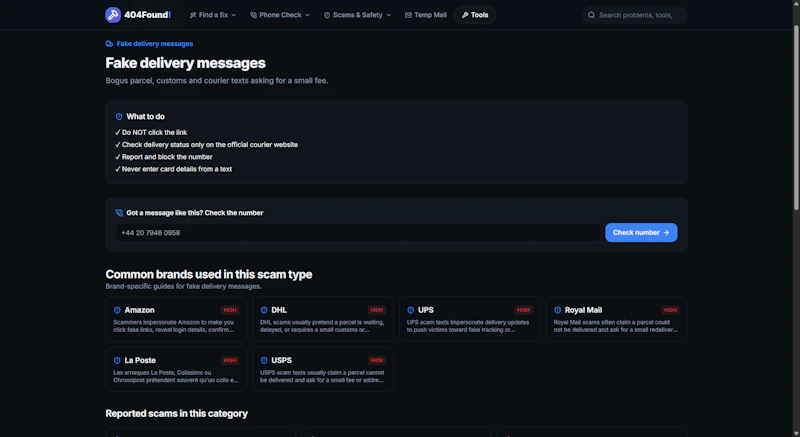
Task: Click the HIGH badge on La Poste card
Action: tap(230, 361)
